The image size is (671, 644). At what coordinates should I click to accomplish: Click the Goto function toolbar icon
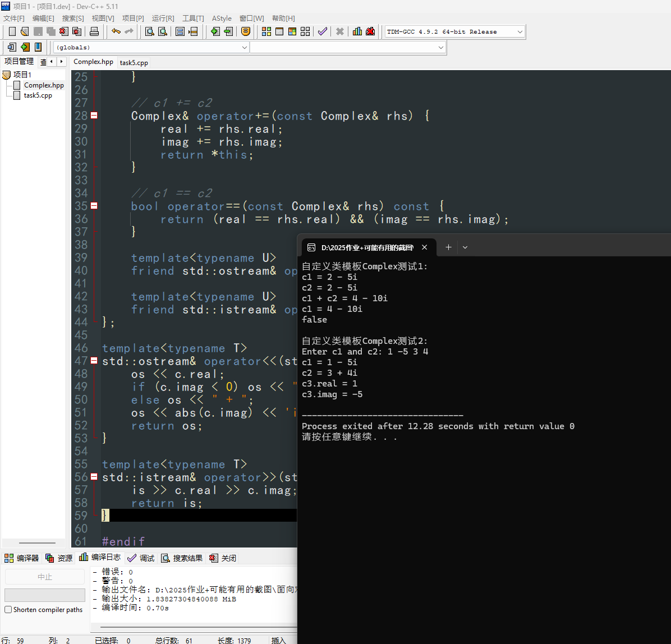[x=180, y=31]
